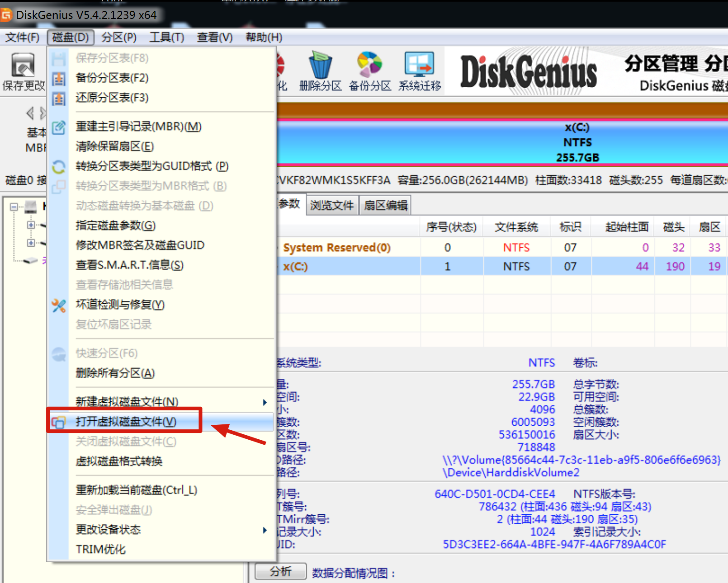
Task: Click the restore partition table (F3) icon
Action: pyautogui.click(x=59, y=98)
